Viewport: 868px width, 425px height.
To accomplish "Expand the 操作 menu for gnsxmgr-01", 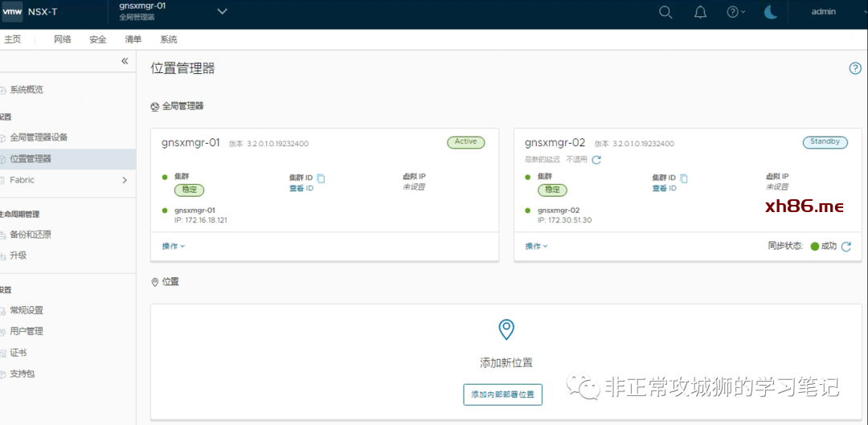I will 174,246.
